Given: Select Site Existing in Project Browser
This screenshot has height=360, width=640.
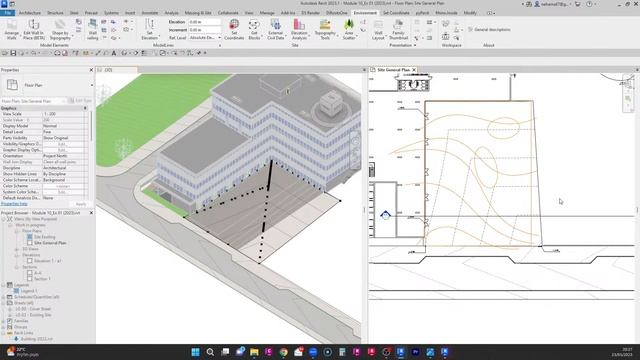Looking at the screenshot, I should [x=44, y=237].
